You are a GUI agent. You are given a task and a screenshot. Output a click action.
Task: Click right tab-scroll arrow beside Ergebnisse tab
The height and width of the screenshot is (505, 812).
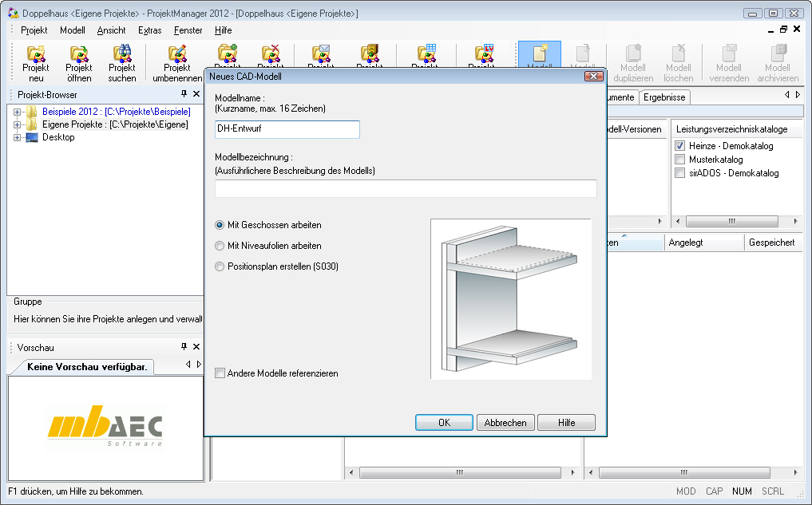pos(798,95)
